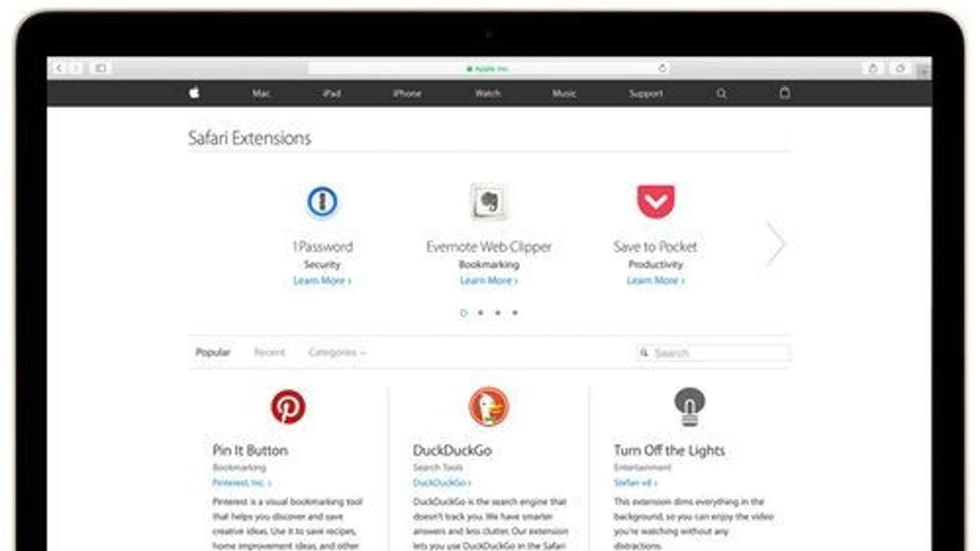Click Learn More under Save to Pocket
The width and height of the screenshot is (980, 551).
(x=656, y=281)
